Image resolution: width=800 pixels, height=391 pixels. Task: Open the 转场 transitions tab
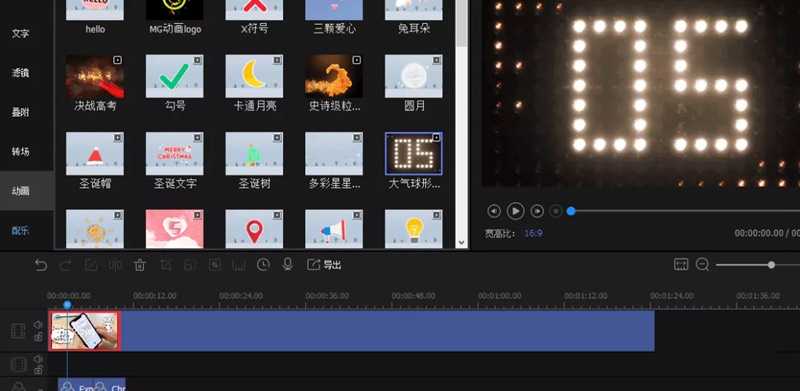click(20, 152)
